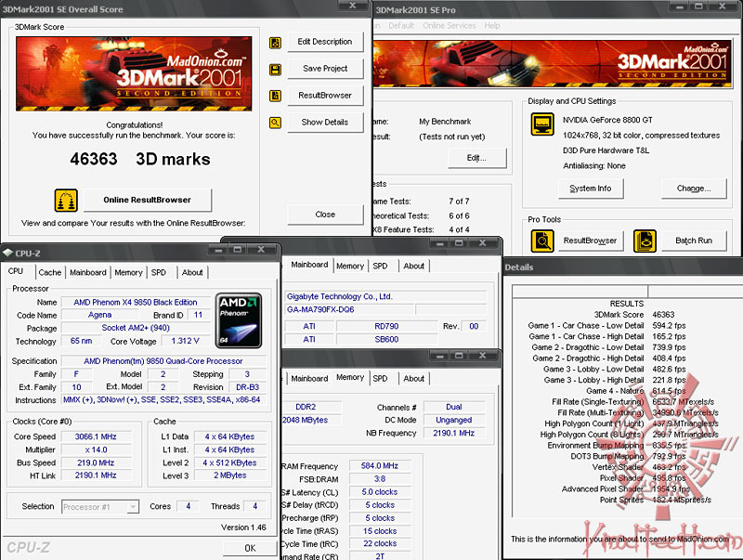
Task: Click the Change... display settings button
Action: (694, 189)
